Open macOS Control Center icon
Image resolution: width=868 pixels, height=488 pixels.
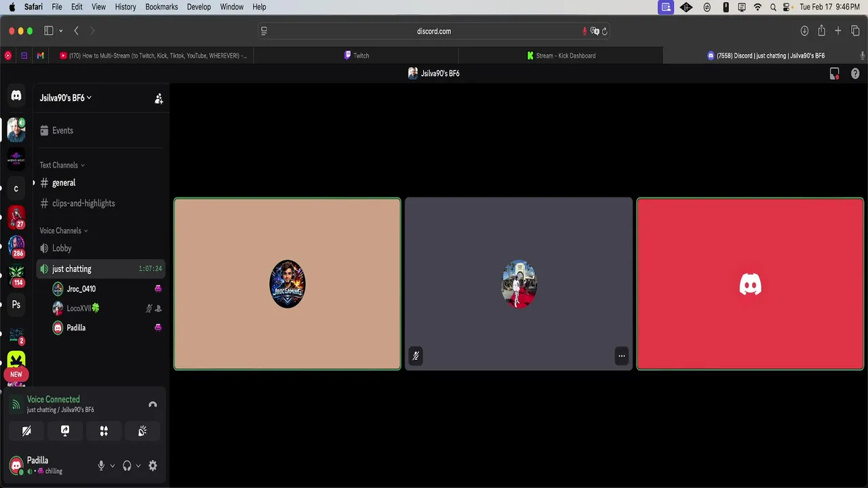pos(787,7)
